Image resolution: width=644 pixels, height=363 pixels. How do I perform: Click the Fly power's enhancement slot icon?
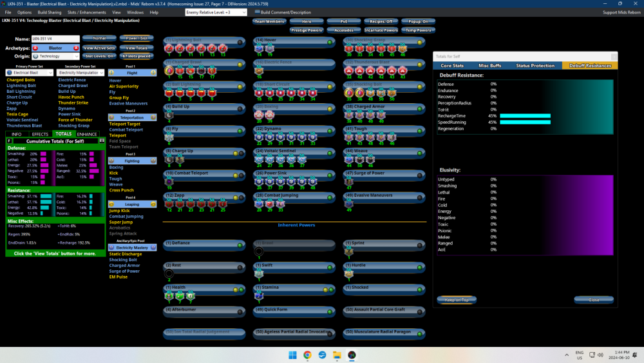pos(169,138)
